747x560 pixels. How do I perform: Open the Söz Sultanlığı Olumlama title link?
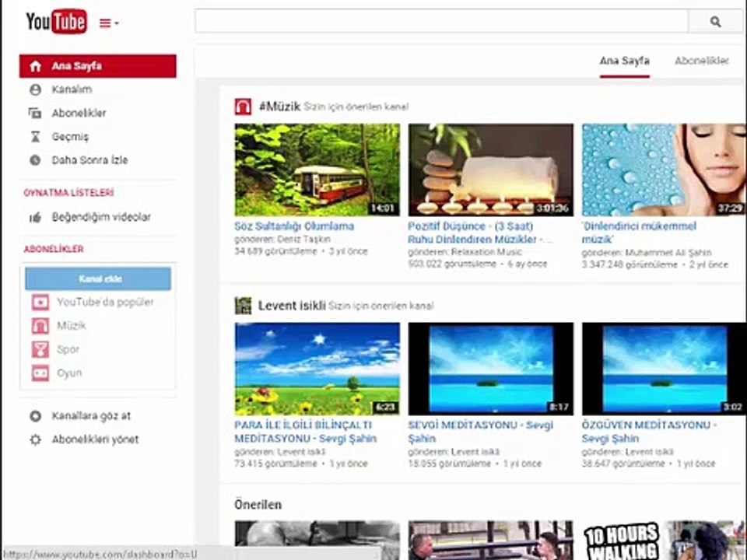click(294, 226)
